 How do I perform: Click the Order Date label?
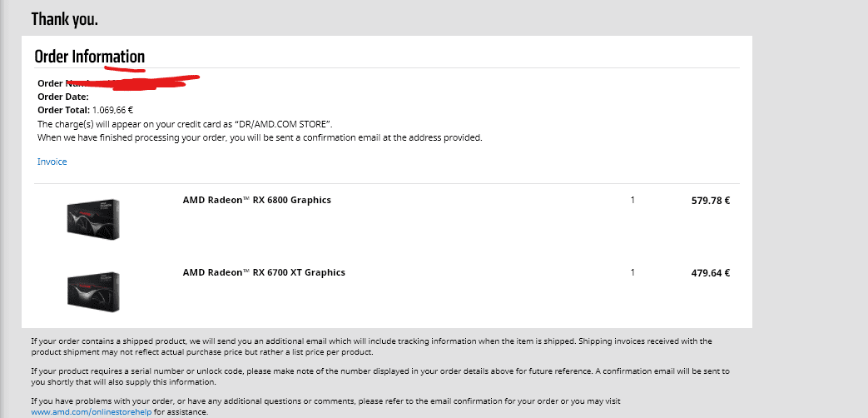pos(63,97)
